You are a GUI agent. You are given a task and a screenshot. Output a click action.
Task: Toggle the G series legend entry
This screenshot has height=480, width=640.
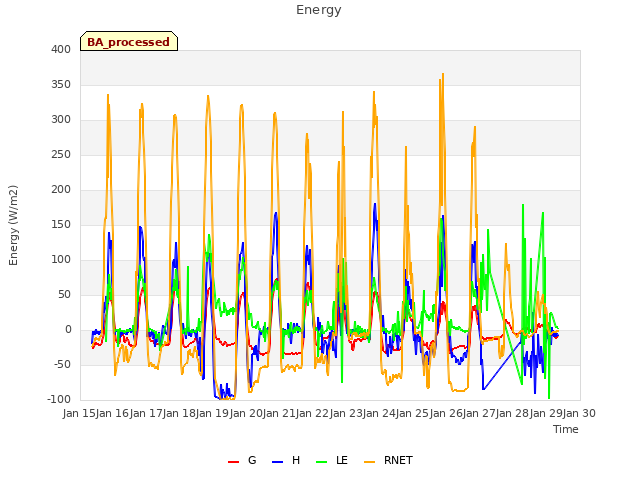point(242,460)
